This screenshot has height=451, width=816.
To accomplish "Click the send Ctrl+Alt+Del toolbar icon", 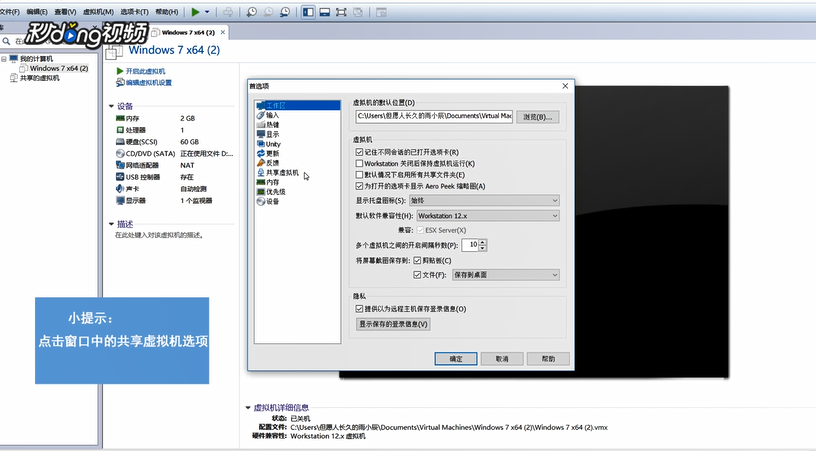I will [228, 11].
